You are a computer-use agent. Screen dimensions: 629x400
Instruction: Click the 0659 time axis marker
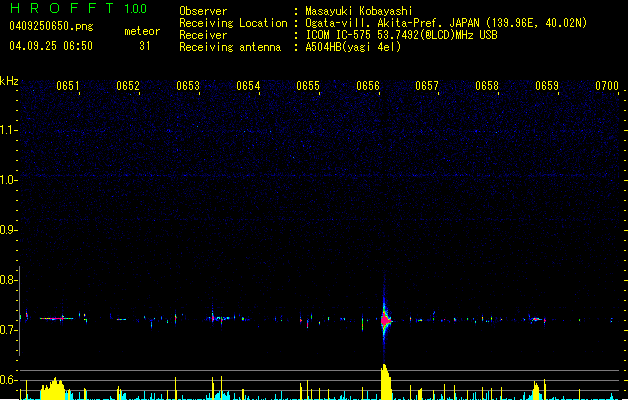547,86
